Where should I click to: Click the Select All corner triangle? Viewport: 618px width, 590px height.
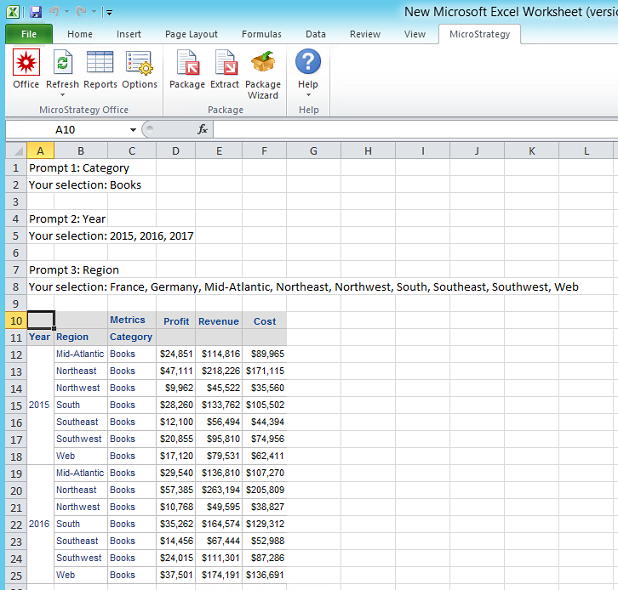tap(16, 151)
